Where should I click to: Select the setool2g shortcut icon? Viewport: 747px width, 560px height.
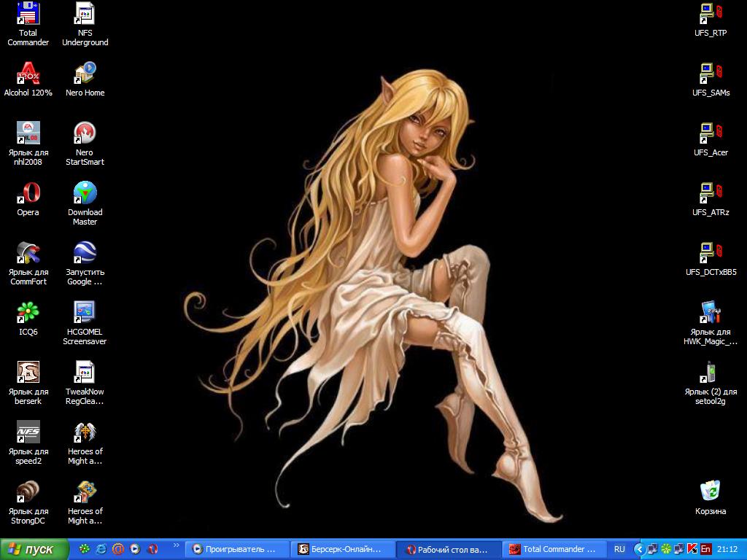click(x=711, y=383)
